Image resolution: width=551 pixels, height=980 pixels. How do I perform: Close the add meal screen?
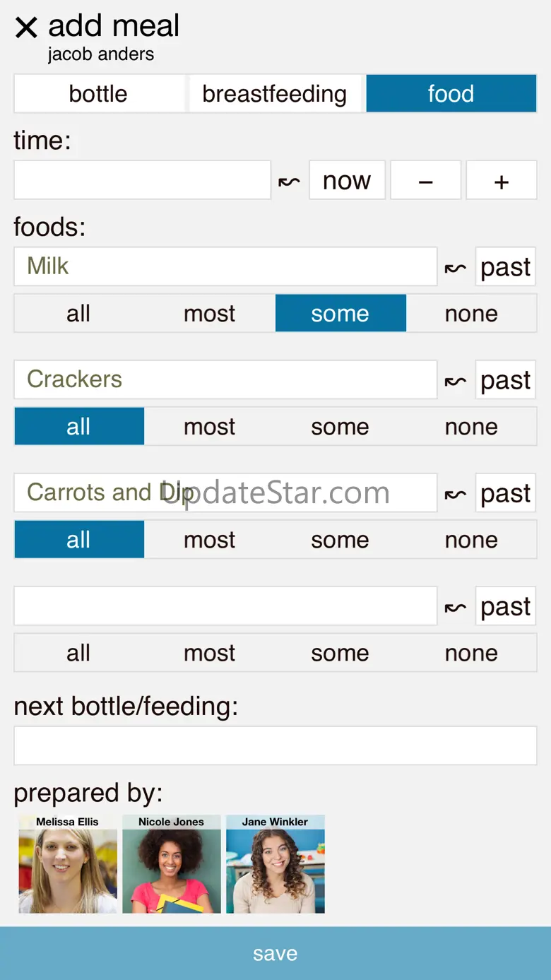pos(26,28)
